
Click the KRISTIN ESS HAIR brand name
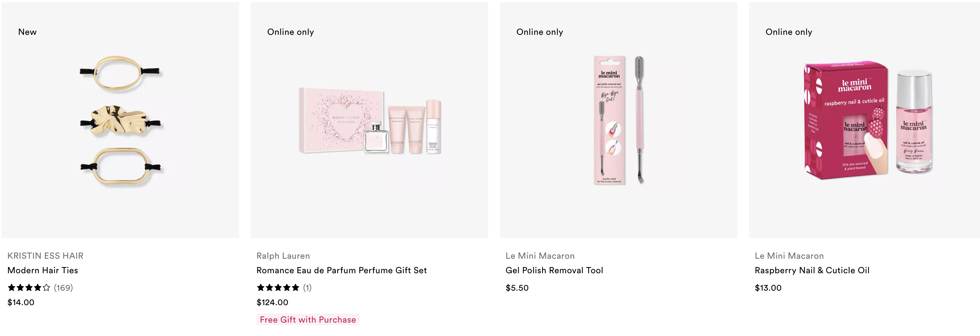[x=45, y=255]
